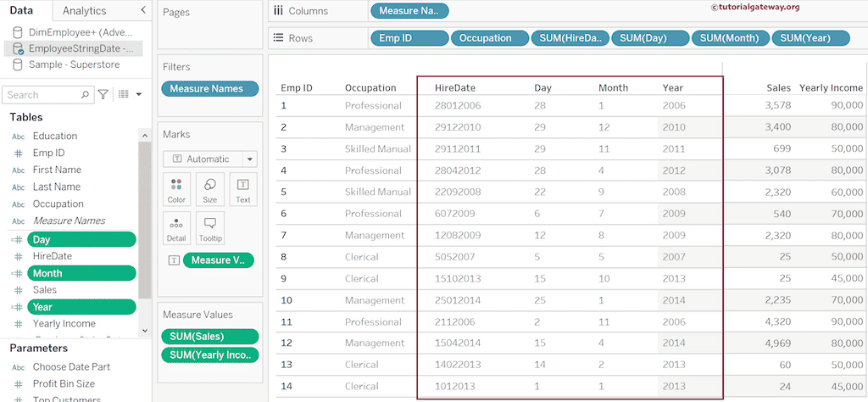This screenshot has height=402, width=868.
Task: Select the Year calculated field
Action: point(81,307)
